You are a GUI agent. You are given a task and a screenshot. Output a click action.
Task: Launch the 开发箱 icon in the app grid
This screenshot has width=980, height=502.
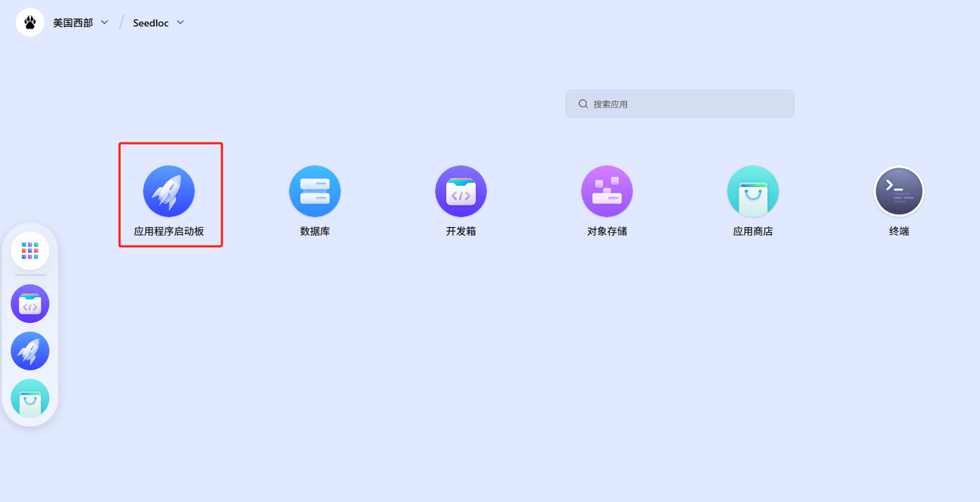(461, 191)
